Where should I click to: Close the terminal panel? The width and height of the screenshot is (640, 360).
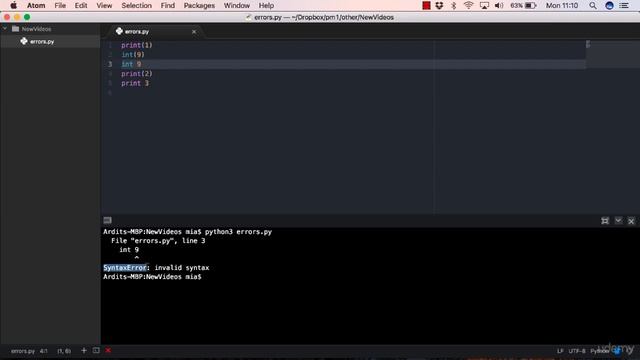click(x=631, y=221)
